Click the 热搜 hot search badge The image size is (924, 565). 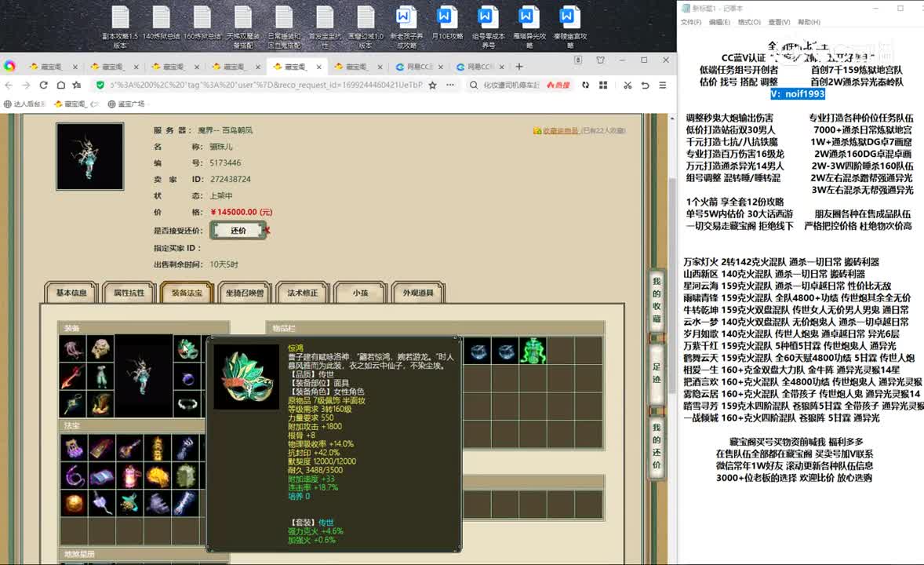[x=558, y=85]
